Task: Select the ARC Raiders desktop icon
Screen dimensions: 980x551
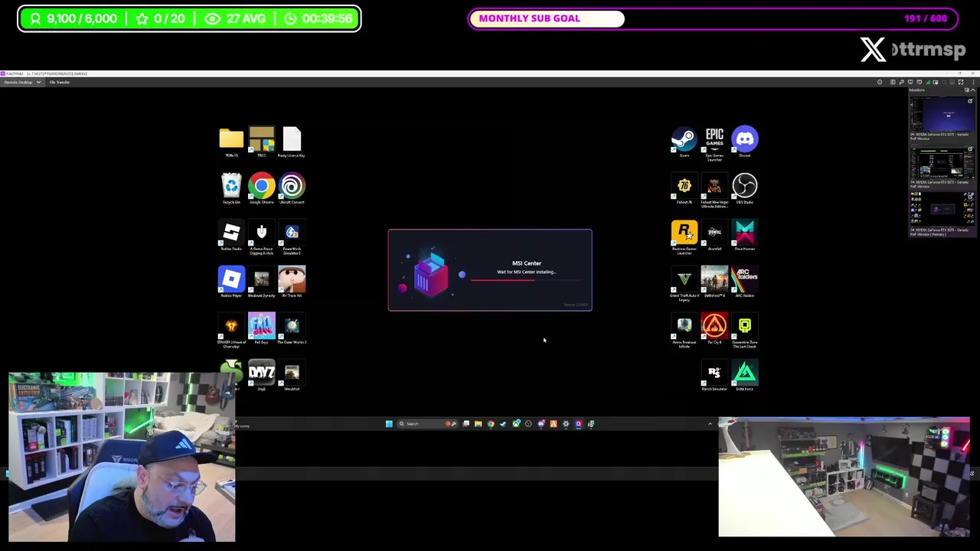Action: (745, 282)
